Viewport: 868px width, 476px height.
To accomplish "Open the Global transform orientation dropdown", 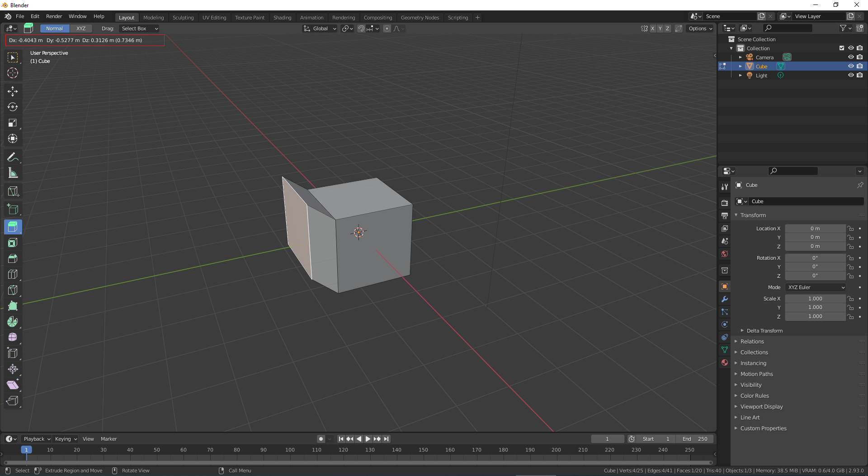I will [x=320, y=29].
